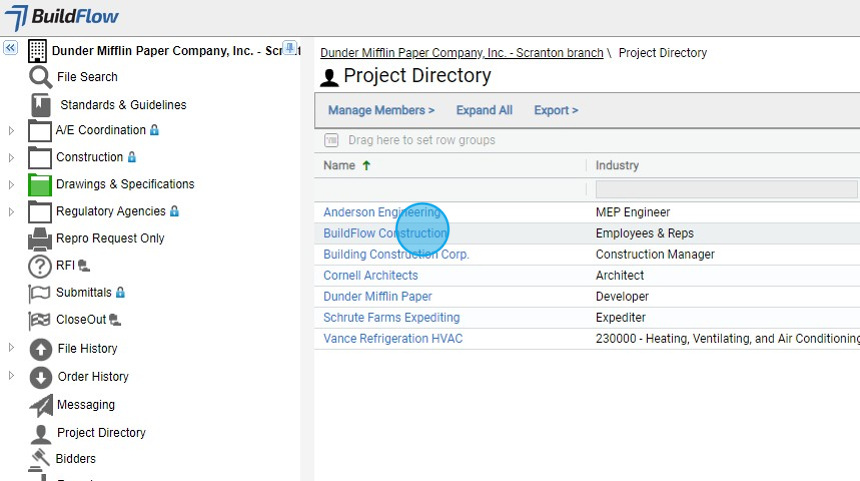Viewport: 860px width, 481px height.
Task: Expand the Construction tree node
Action: (x=11, y=157)
